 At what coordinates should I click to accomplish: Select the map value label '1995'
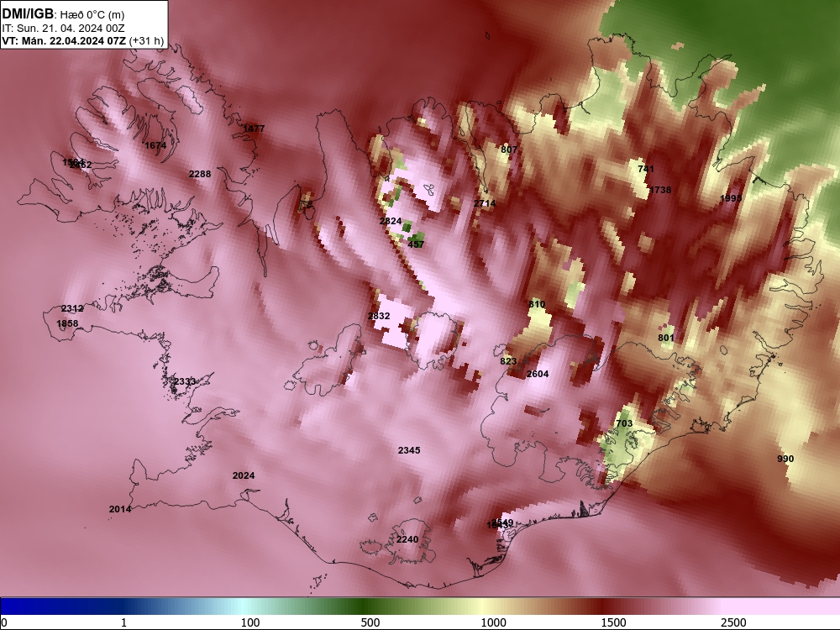pos(731,198)
